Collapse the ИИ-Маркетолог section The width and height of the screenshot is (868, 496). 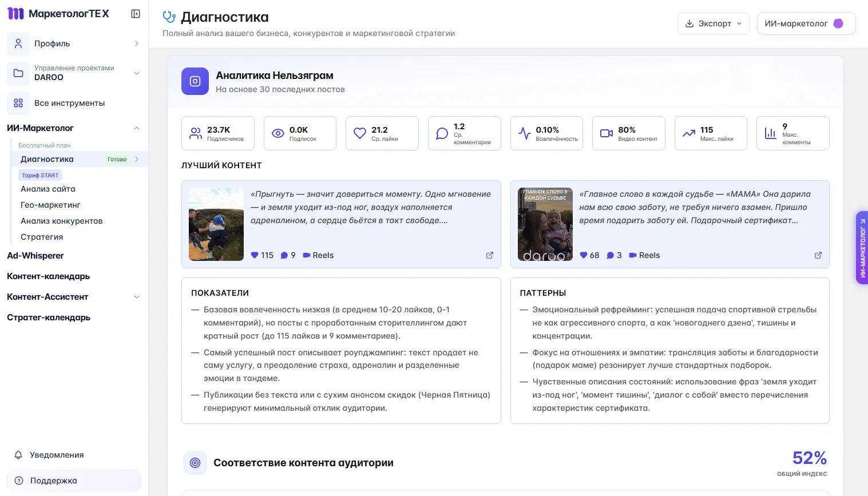click(x=137, y=128)
